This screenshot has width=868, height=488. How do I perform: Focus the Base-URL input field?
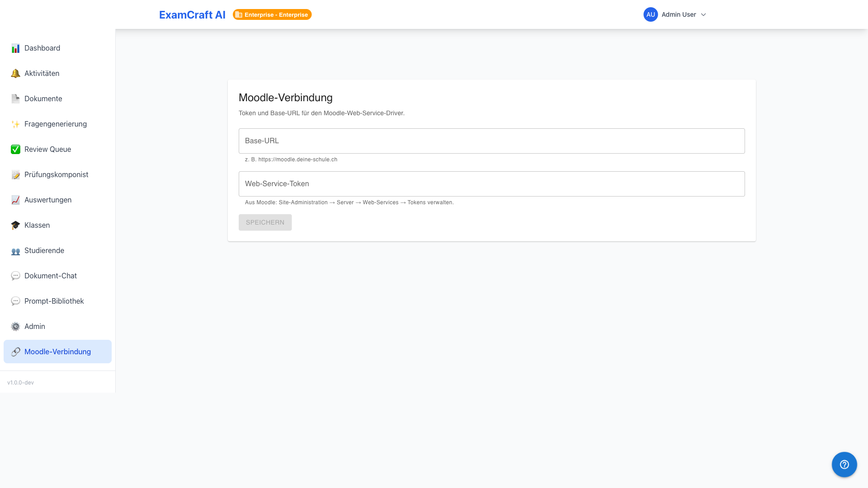click(x=491, y=141)
